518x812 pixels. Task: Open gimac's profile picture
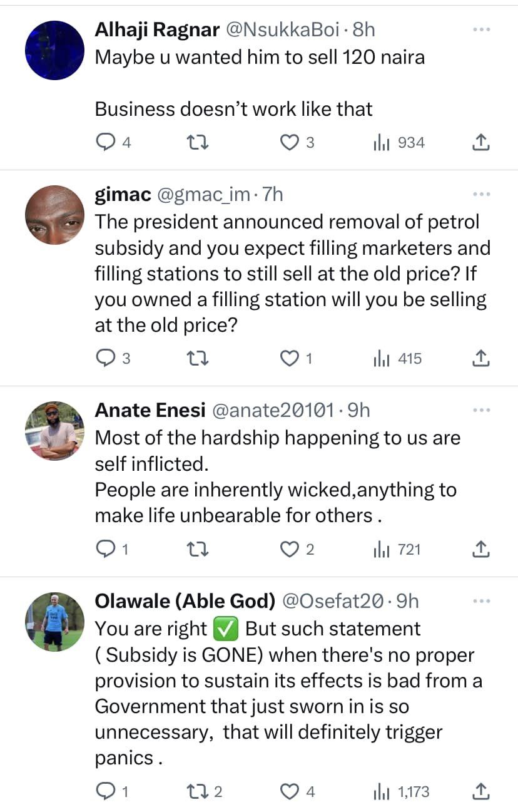pyautogui.click(x=54, y=215)
